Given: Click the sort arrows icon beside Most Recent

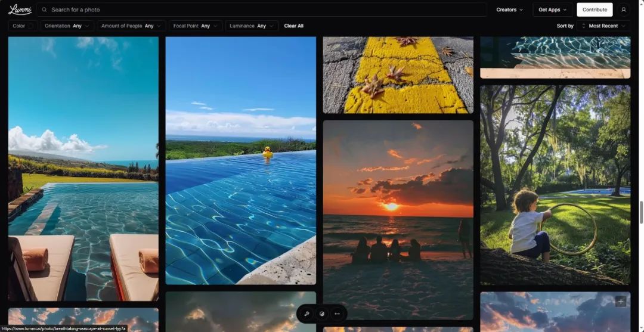Looking at the screenshot, I should (584, 26).
